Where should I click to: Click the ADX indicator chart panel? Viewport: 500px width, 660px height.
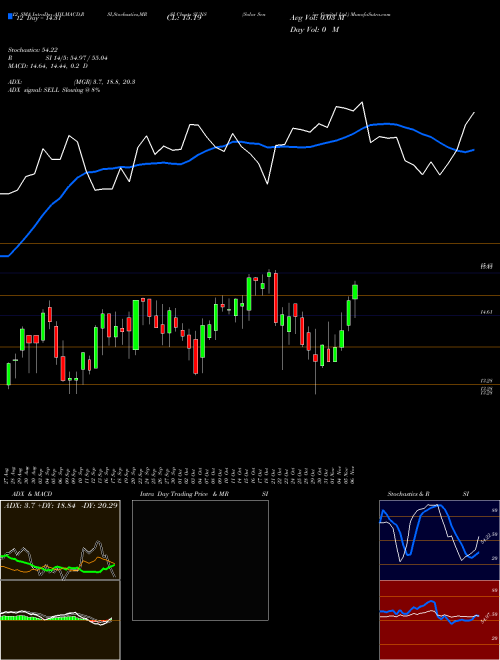coord(60,540)
